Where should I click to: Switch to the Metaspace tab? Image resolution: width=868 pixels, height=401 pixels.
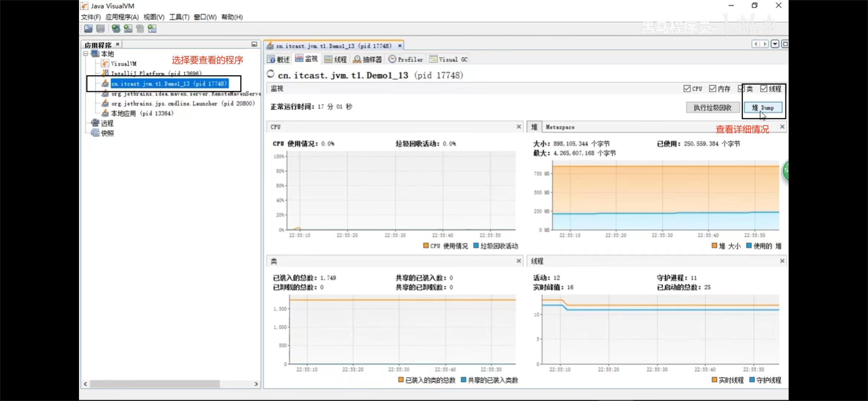(560, 127)
